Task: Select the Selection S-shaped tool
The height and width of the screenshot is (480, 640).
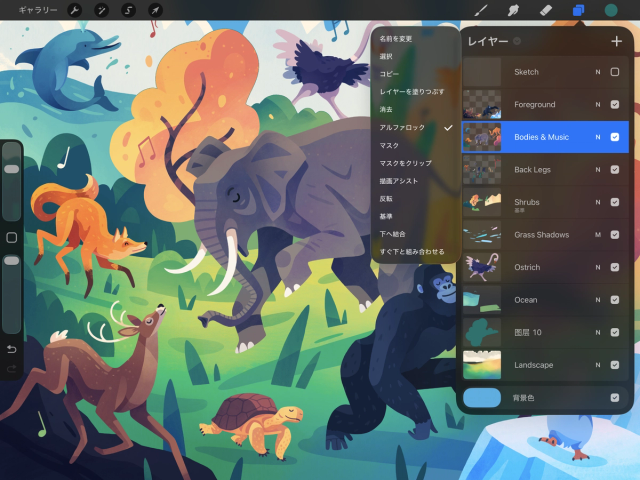Action: pos(128,10)
